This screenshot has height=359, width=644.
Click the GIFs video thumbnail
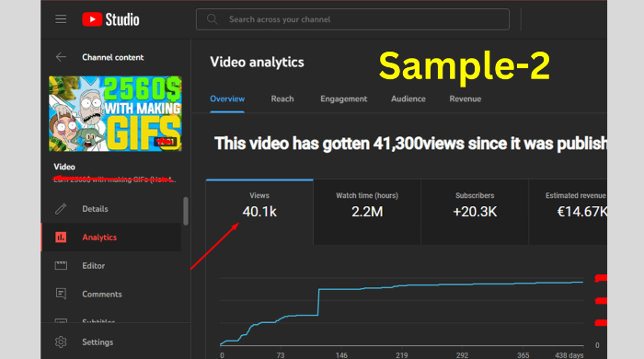point(115,114)
